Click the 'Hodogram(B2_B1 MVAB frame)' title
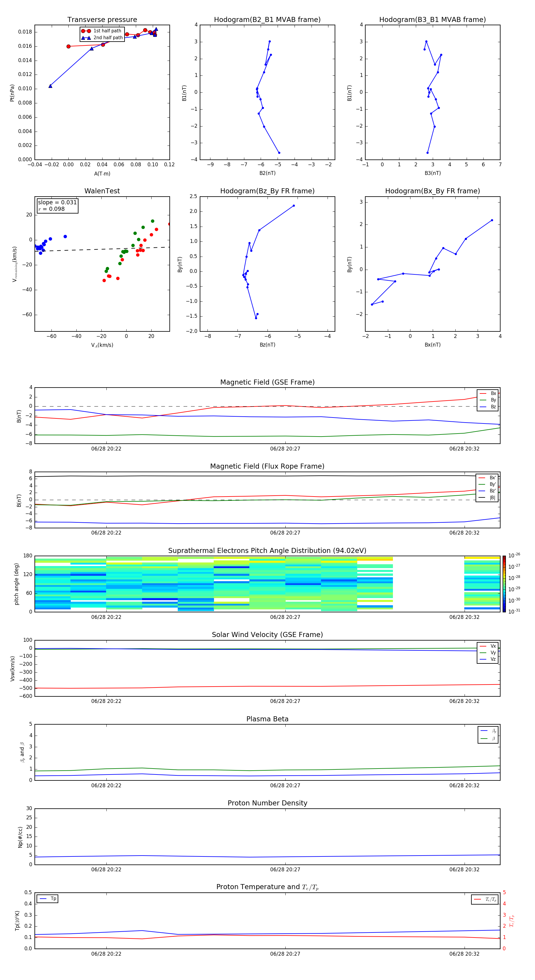Viewport: 535px width, 980px height. [267, 20]
